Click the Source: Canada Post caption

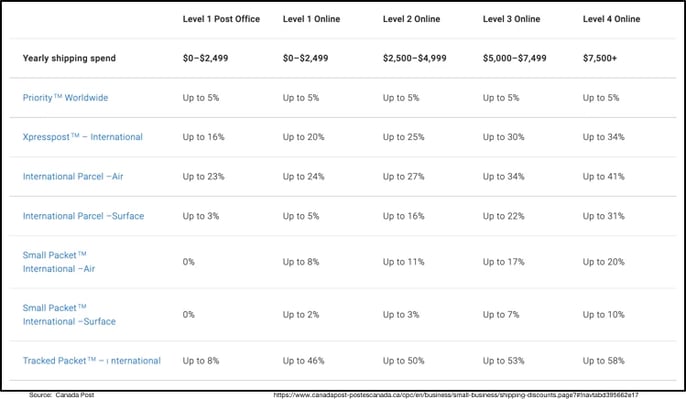(x=62, y=395)
